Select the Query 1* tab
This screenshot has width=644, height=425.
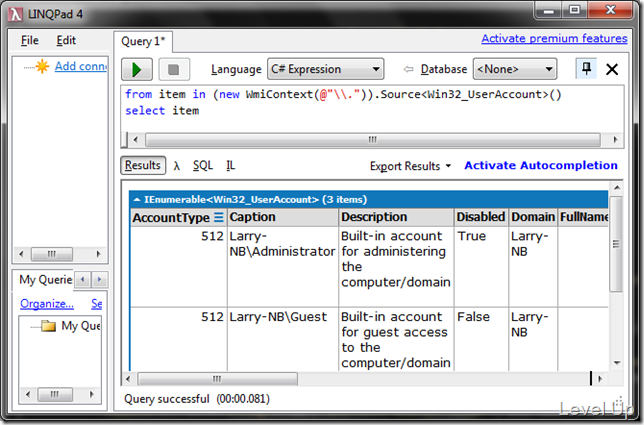click(x=143, y=41)
